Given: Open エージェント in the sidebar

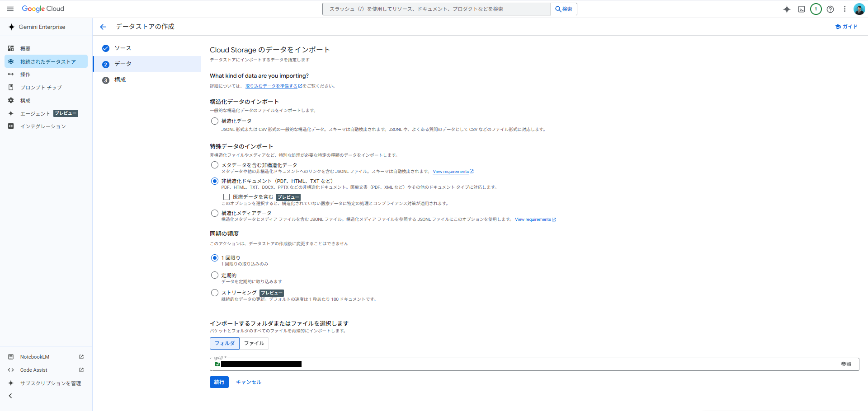Looking at the screenshot, I should tap(35, 114).
